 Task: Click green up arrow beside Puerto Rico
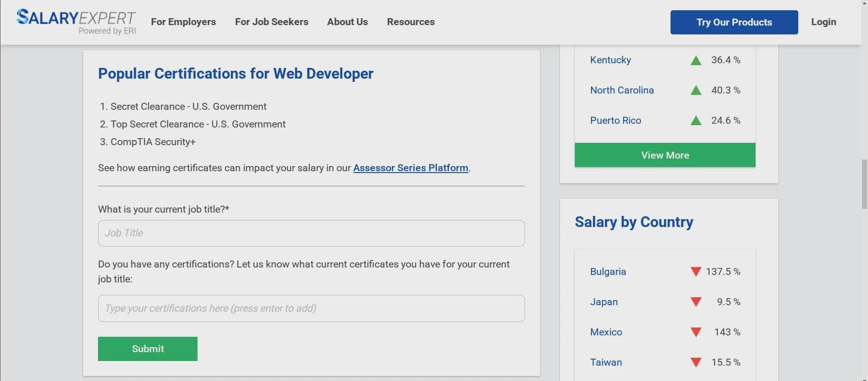[696, 121]
